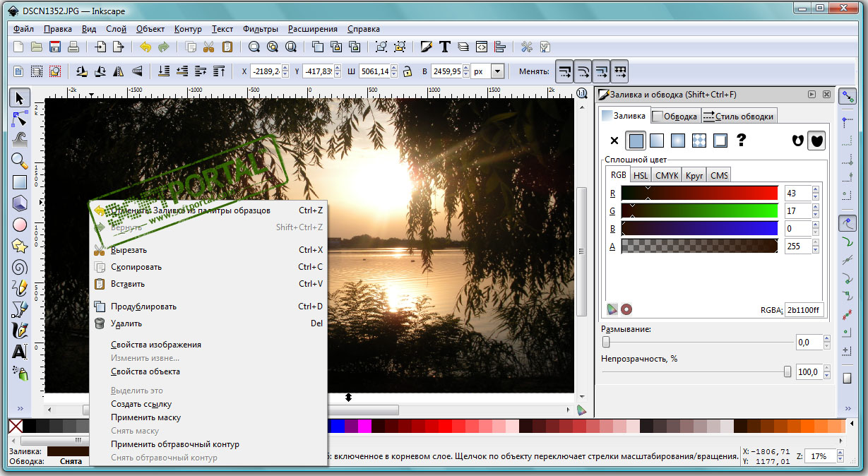
Task: Set no paint X fill option
Action: 614,141
